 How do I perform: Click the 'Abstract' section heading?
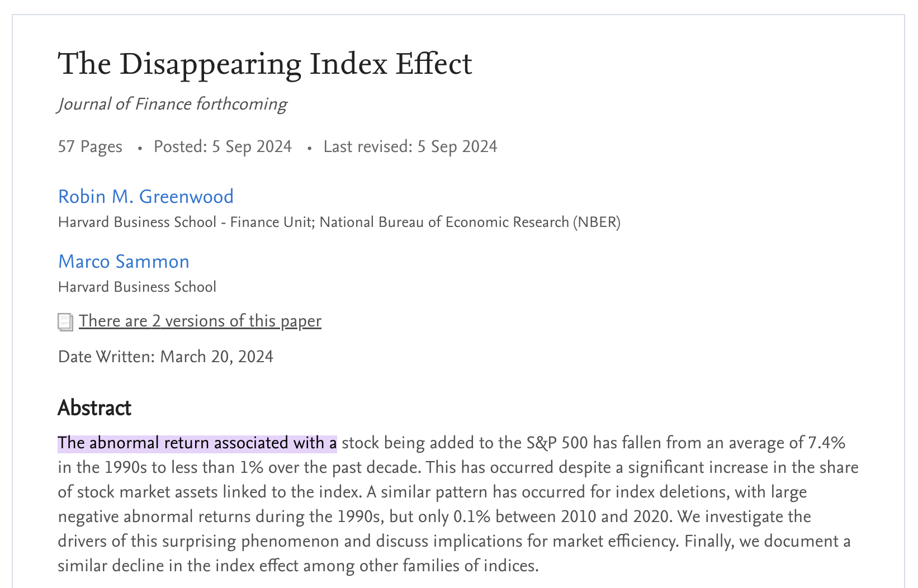click(x=94, y=408)
